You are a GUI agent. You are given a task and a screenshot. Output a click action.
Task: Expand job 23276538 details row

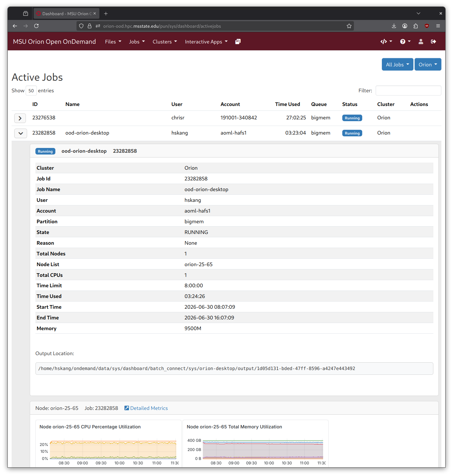click(x=20, y=118)
